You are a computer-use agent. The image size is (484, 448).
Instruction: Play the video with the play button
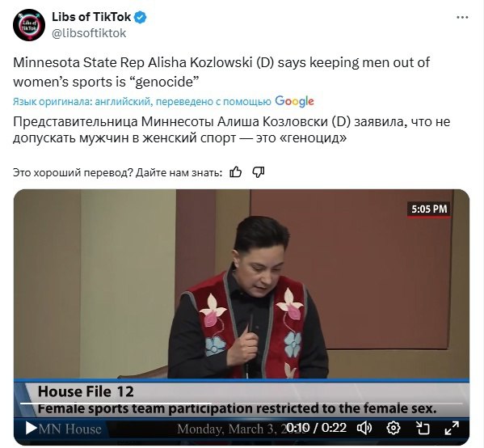(31, 429)
